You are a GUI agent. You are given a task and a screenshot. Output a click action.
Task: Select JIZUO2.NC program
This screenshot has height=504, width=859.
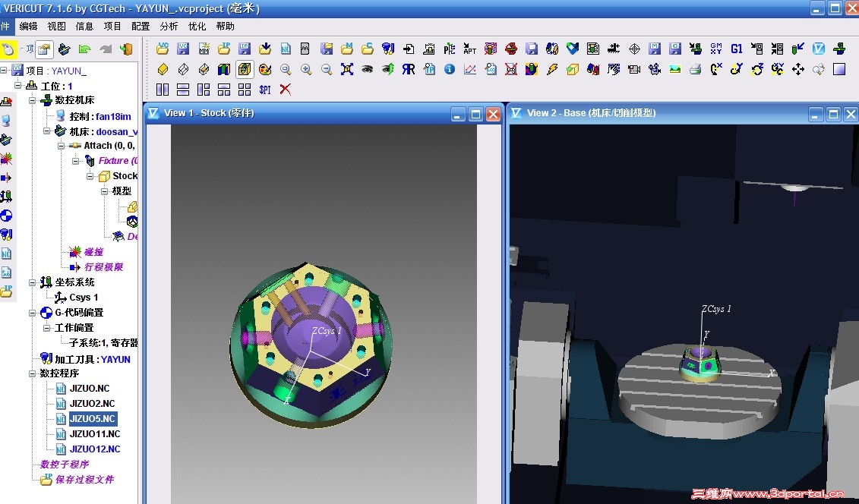[x=92, y=404]
